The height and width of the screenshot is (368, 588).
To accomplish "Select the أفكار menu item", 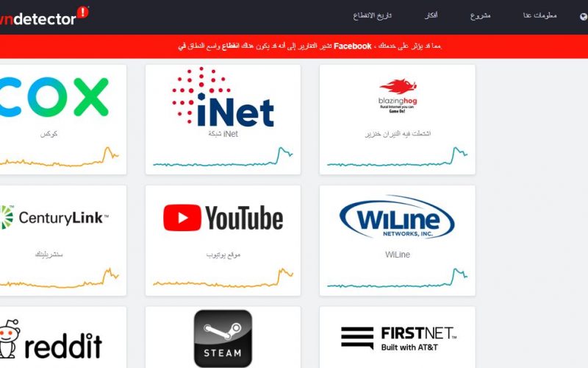I will tap(431, 15).
